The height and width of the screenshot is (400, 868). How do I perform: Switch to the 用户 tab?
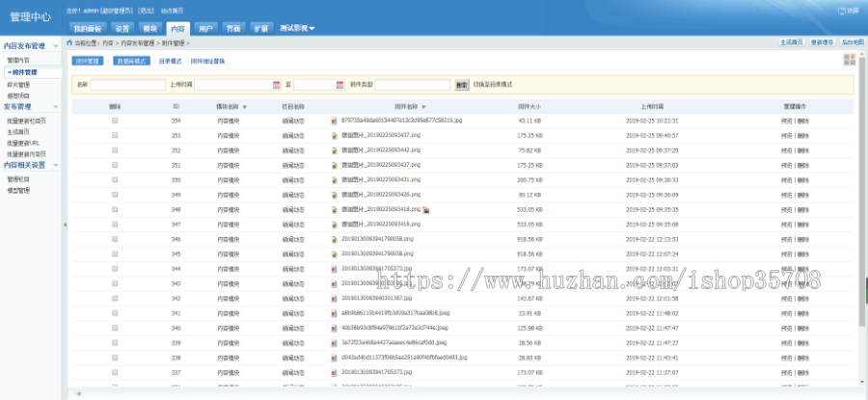click(x=204, y=29)
